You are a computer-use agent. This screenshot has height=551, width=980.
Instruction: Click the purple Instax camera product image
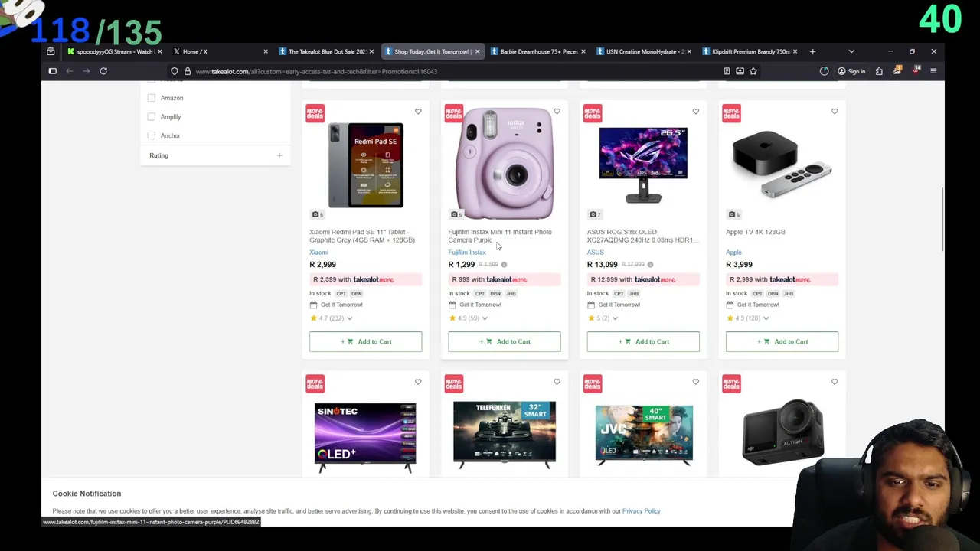click(504, 163)
